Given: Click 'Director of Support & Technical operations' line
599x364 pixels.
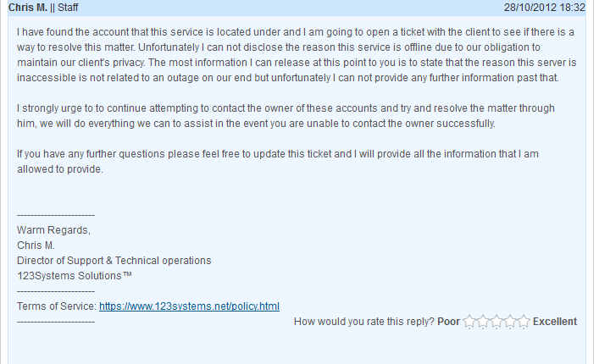Looking at the screenshot, I should tap(114, 261).
